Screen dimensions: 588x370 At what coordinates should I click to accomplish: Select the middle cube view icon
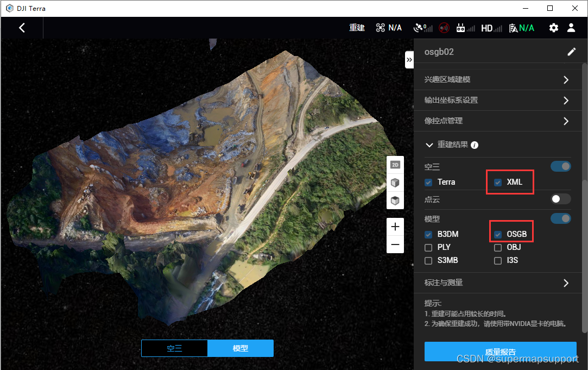(x=395, y=183)
